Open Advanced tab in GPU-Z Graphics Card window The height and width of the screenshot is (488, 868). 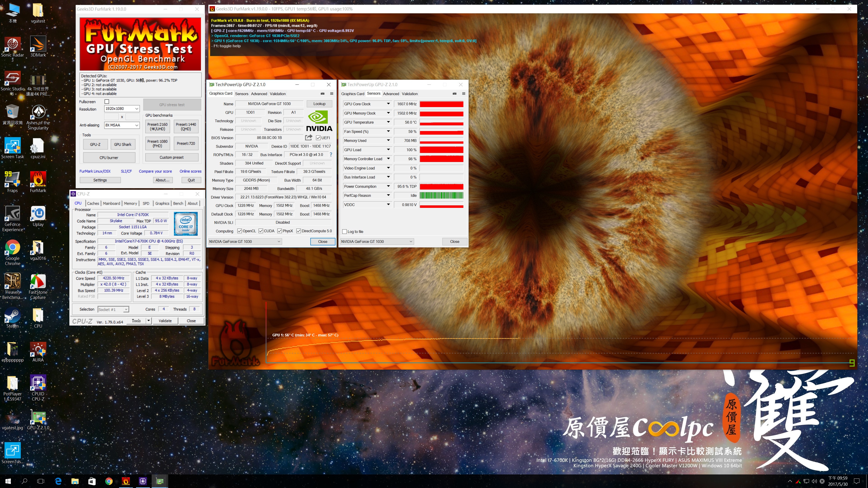coord(259,94)
